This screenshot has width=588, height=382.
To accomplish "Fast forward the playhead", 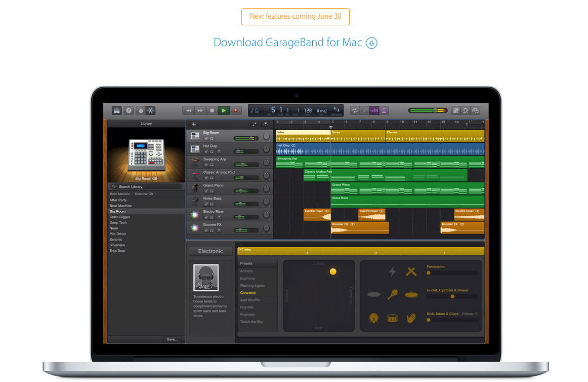I will (x=200, y=110).
